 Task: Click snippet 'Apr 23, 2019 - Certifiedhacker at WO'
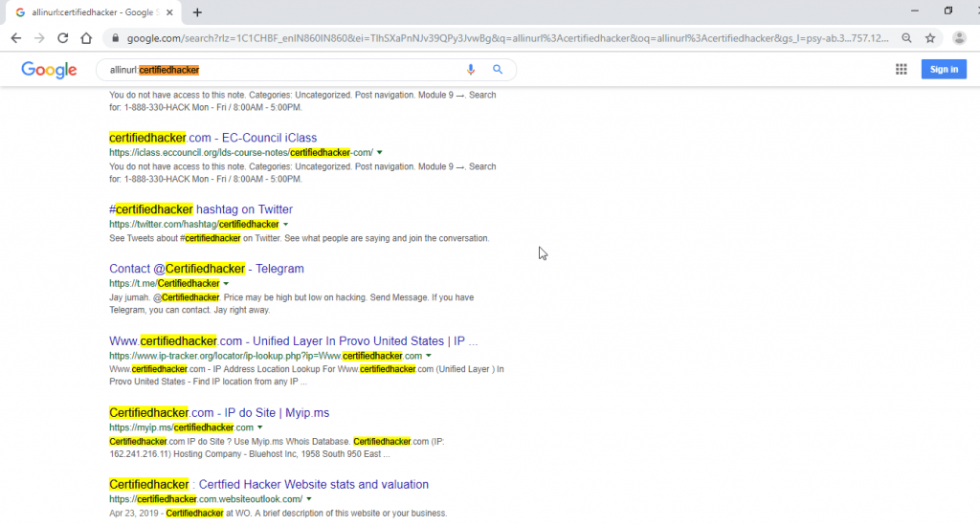(x=278, y=514)
